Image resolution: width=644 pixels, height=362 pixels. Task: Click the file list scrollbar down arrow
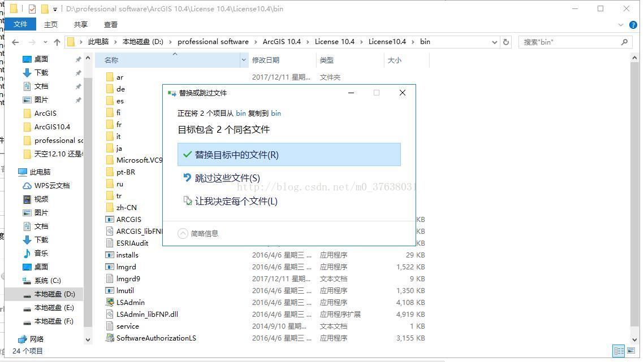pyautogui.click(x=634, y=340)
